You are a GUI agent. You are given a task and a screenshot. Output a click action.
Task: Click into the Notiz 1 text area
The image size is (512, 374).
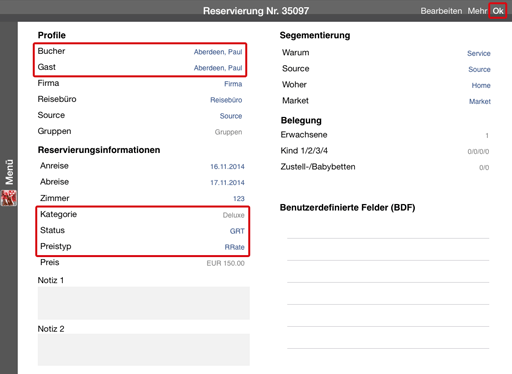144,303
